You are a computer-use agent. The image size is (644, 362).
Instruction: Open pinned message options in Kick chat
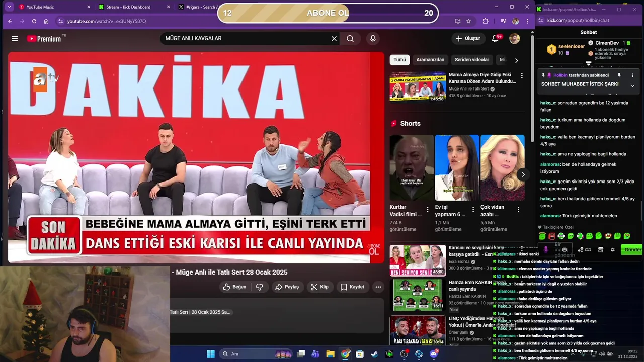[x=632, y=75]
